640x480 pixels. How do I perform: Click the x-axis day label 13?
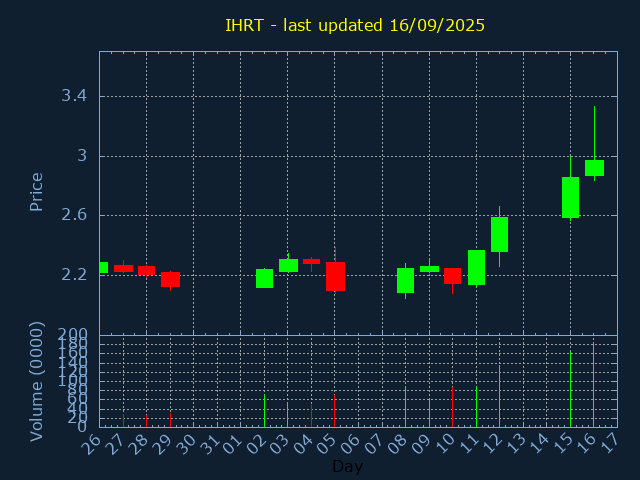point(516,443)
